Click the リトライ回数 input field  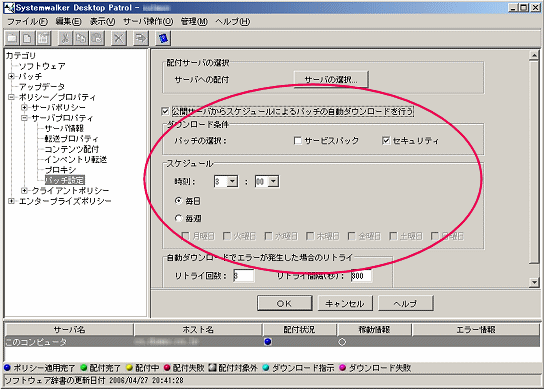point(244,276)
